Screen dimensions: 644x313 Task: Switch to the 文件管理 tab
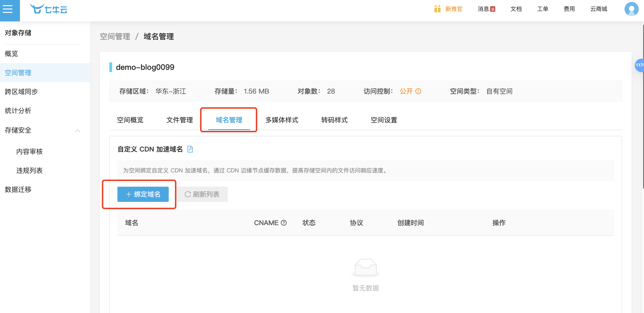click(x=179, y=120)
